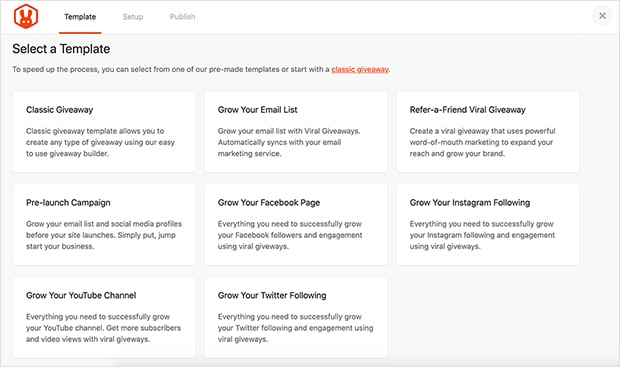620x367 pixels.
Task: Select the Grow Your YouTube Channel template
Action: coord(104,318)
